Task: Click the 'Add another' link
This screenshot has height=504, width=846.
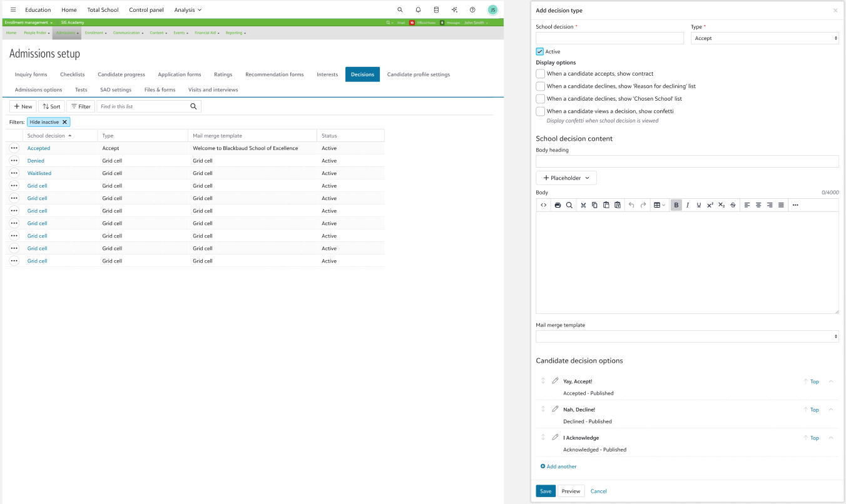Action: 558,466
